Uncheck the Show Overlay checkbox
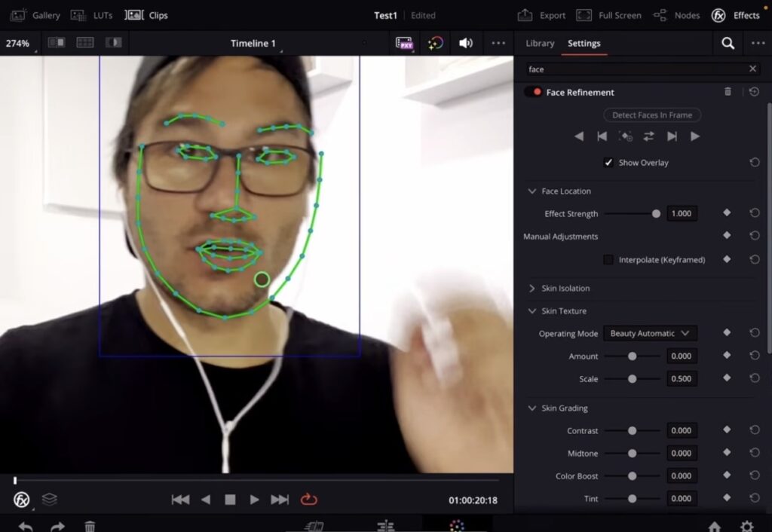Viewport: 772px width, 532px height. coord(608,163)
